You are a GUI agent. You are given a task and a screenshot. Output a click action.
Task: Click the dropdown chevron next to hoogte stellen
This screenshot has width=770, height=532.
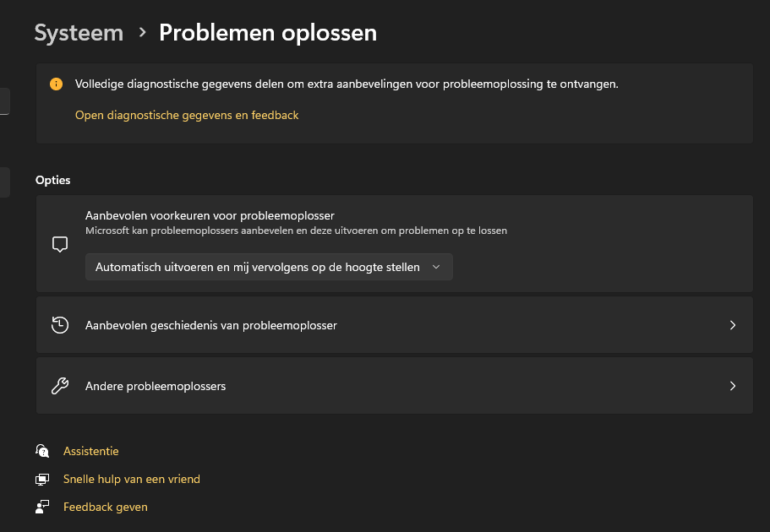(x=436, y=267)
